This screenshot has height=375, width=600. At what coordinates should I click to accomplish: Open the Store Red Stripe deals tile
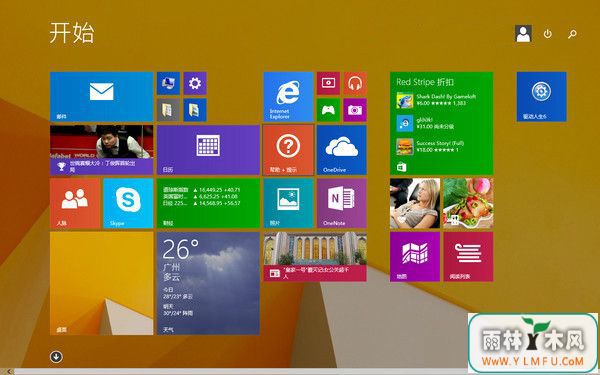point(442,123)
